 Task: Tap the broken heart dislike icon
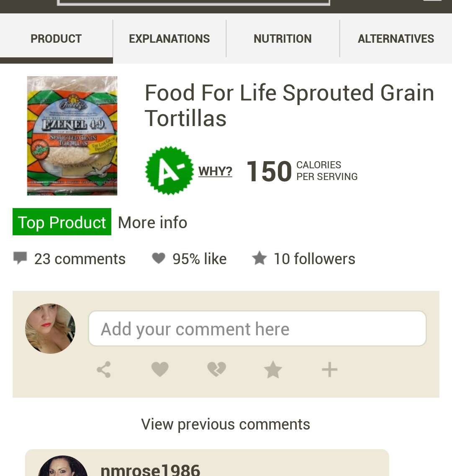click(216, 369)
